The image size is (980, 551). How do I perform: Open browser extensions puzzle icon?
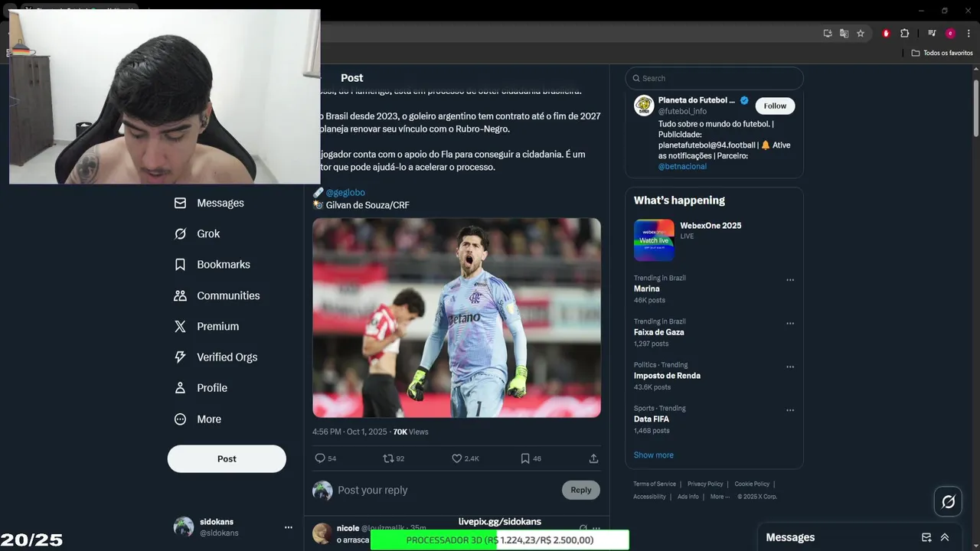(904, 33)
